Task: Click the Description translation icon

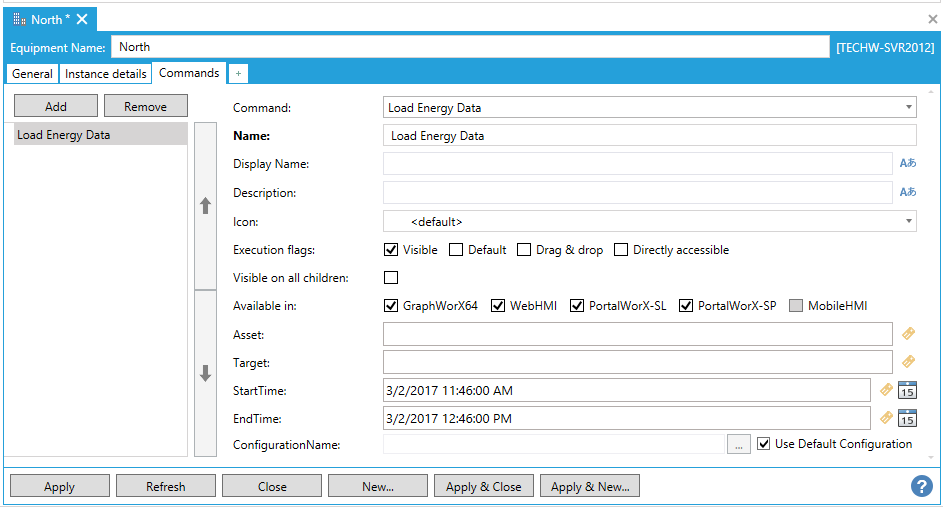Action: point(907,192)
